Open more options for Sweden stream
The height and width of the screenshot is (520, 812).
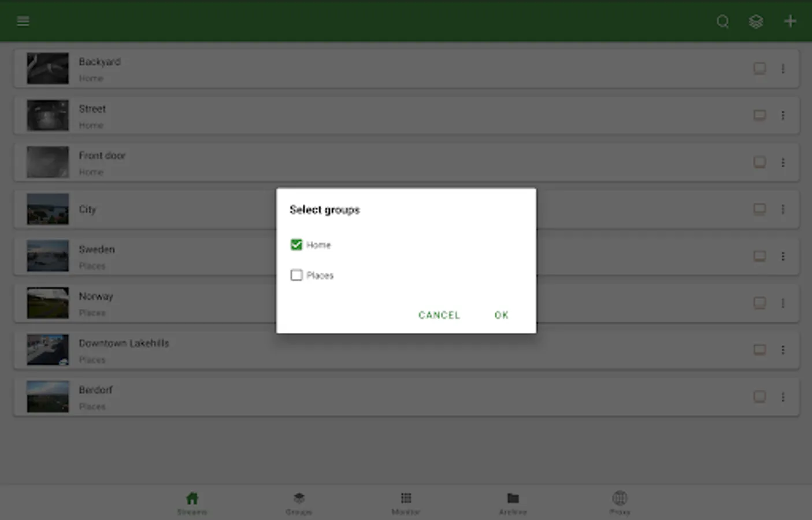(783, 256)
